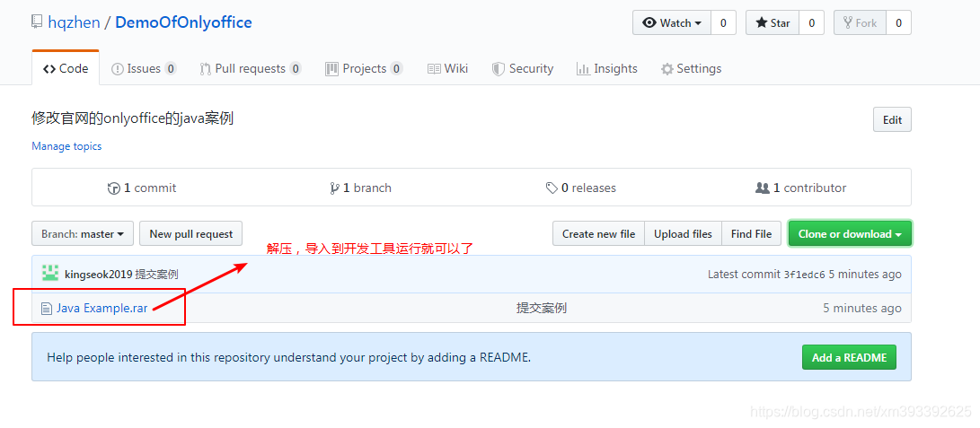Click the Upload files button
This screenshot has width=980, height=428.
click(683, 234)
